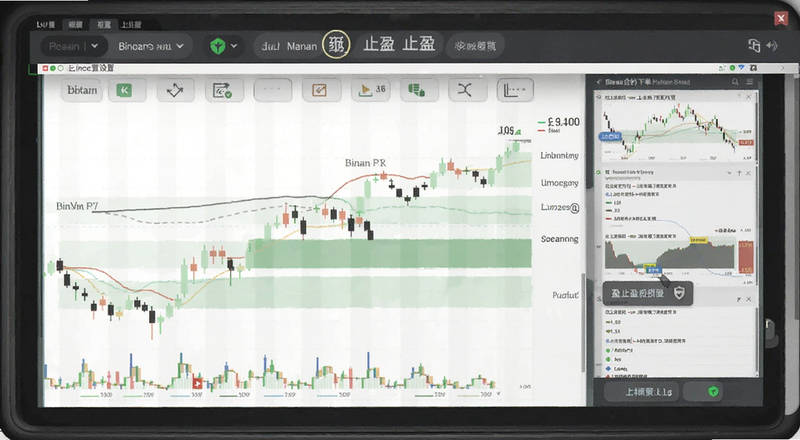The image size is (800, 440).
Task: Click the mini chart thumbnail in right panel
Action: [x=677, y=131]
